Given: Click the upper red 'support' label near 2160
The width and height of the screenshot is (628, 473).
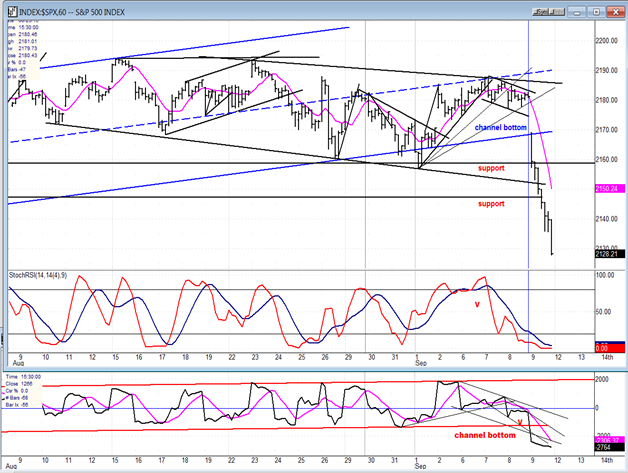Looking at the screenshot, I should [491, 168].
